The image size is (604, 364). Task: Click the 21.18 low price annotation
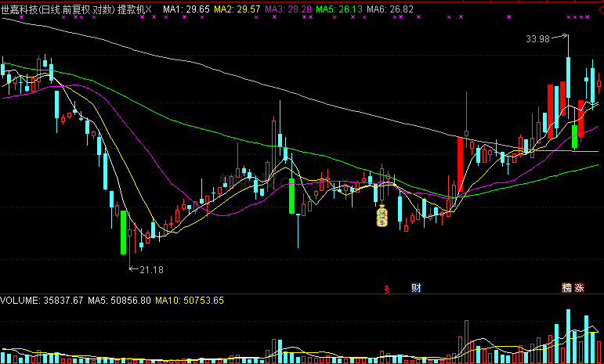pyautogui.click(x=151, y=270)
